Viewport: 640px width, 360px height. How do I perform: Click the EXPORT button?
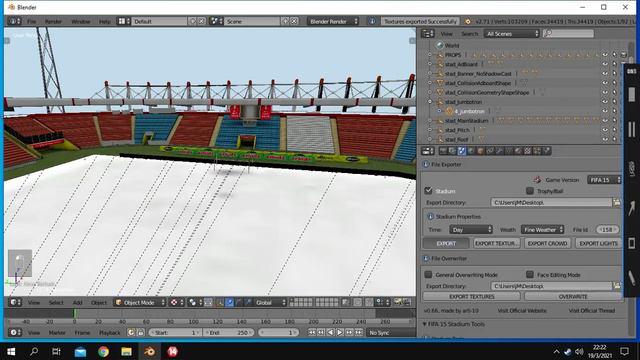[446, 243]
